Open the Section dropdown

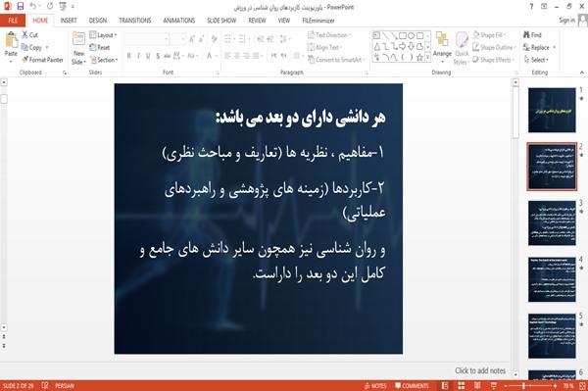point(104,60)
